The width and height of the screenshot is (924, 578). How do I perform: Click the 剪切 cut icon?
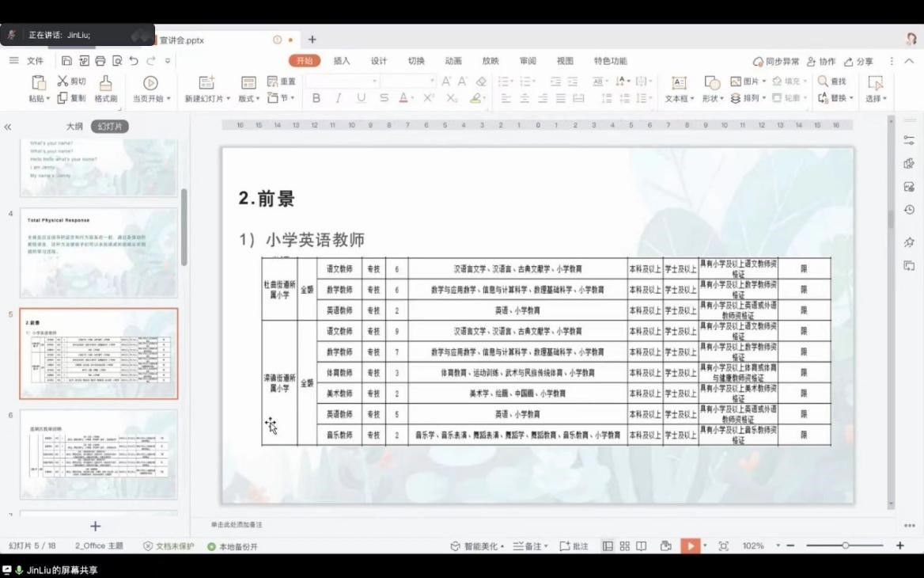coord(62,81)
